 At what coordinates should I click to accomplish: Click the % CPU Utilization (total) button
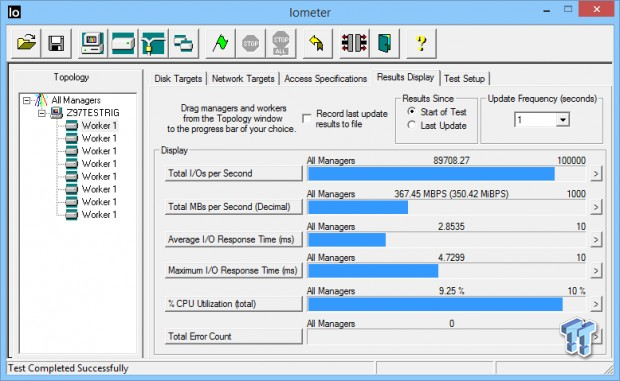pos(233,304)
